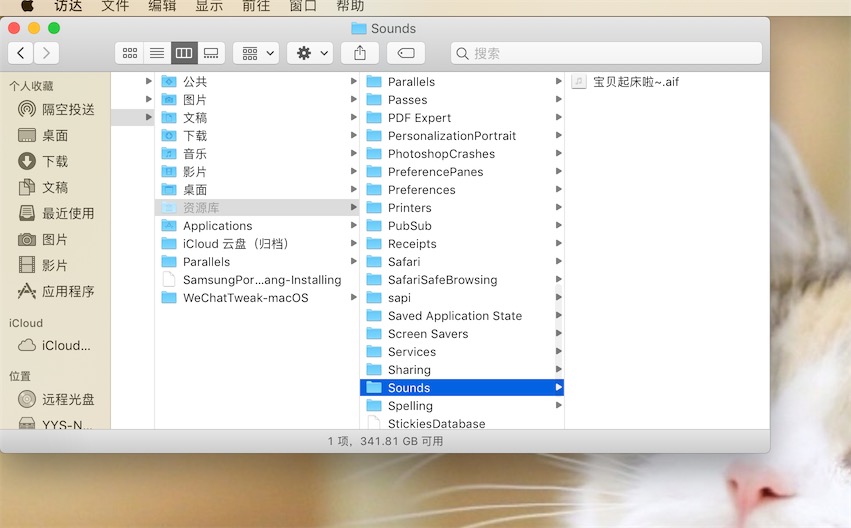Open 应用程序 in the sidebar
The height and width of the screenshot is (528, 851).
56,291
